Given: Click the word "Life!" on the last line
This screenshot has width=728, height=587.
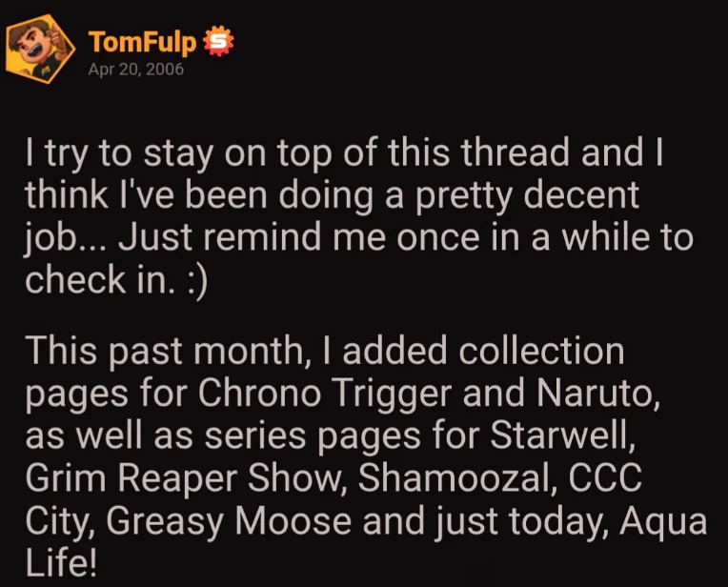Looking at the screenshot, I should (x=61, y=562).
